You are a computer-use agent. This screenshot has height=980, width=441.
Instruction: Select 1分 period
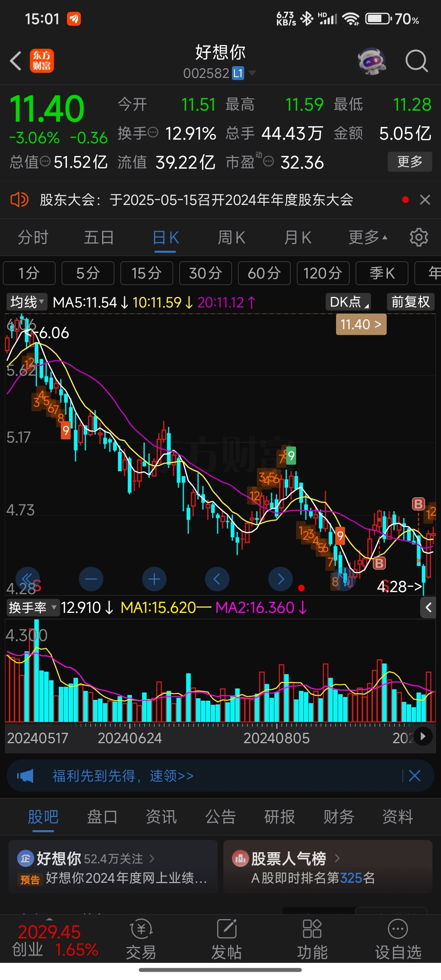[29, 273]
